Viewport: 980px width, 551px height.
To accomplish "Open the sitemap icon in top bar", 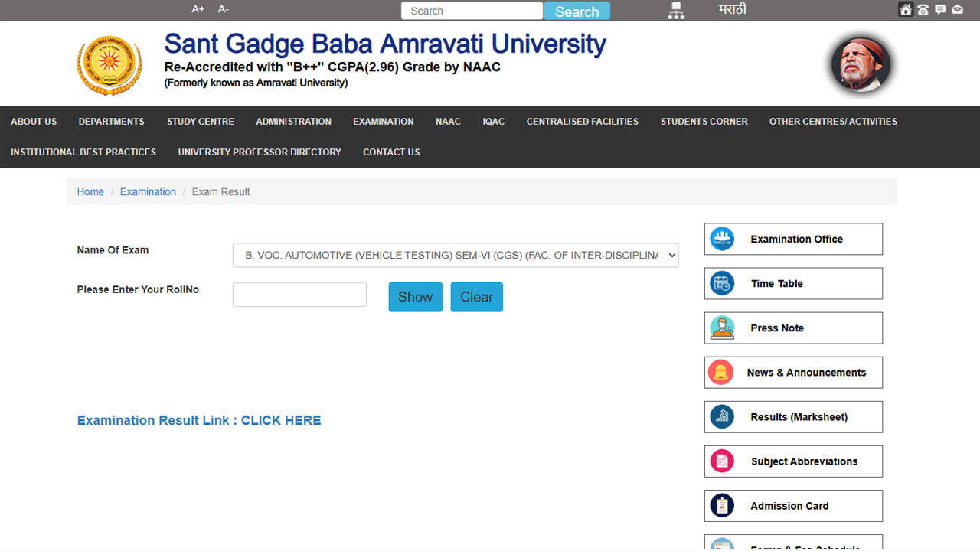I will click(676, 10).
